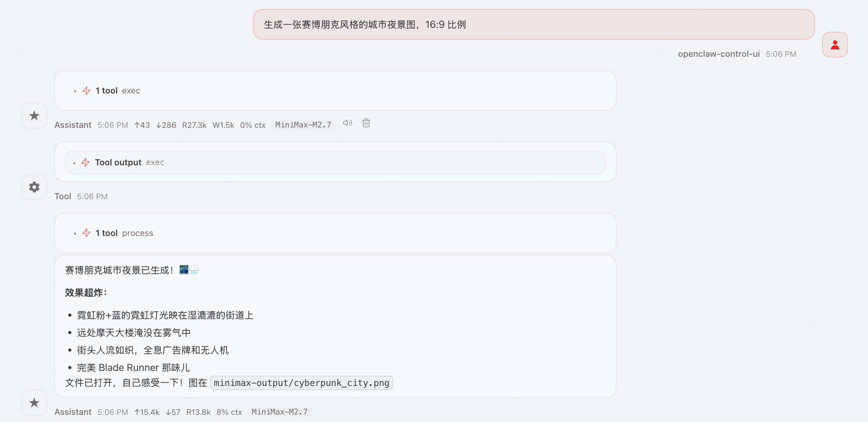Click the first MiniMax-M2.7 model badge
The height and width of the screenshot is (422, 868).
303,125
